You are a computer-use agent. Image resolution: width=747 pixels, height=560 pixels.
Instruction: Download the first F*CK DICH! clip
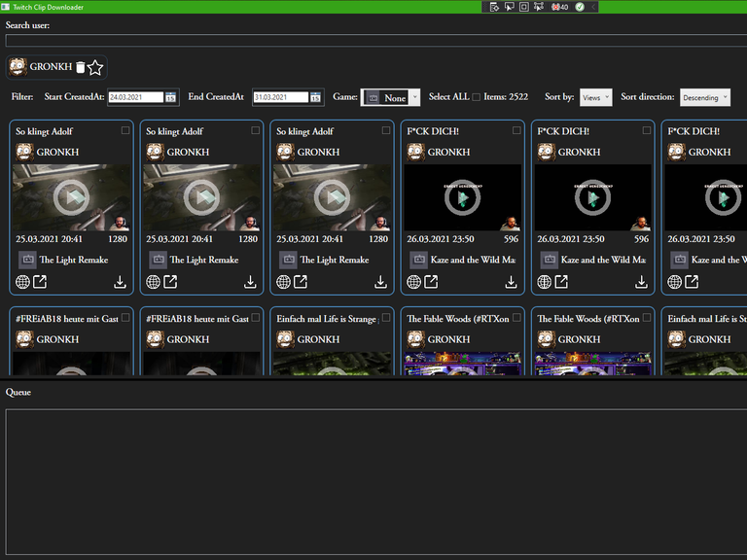point(512,282)
